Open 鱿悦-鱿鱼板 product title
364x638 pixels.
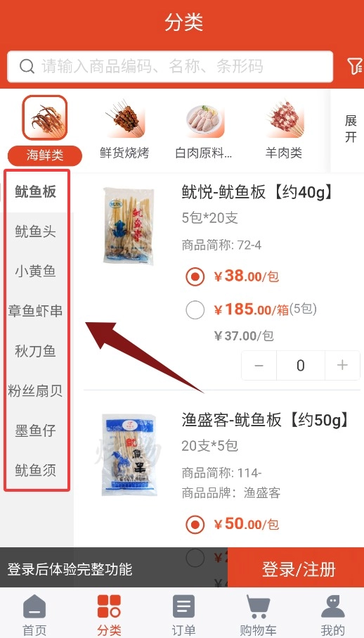tap(256, 192)
